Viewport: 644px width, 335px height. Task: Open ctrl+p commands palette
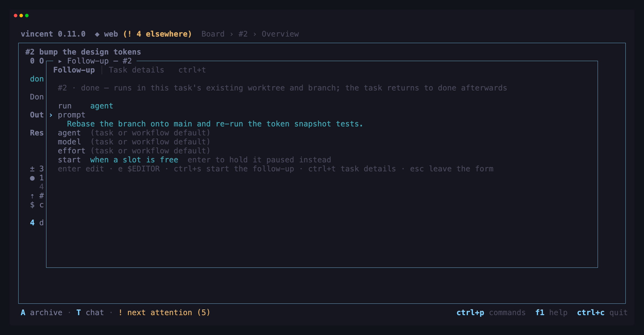(491, 312)
